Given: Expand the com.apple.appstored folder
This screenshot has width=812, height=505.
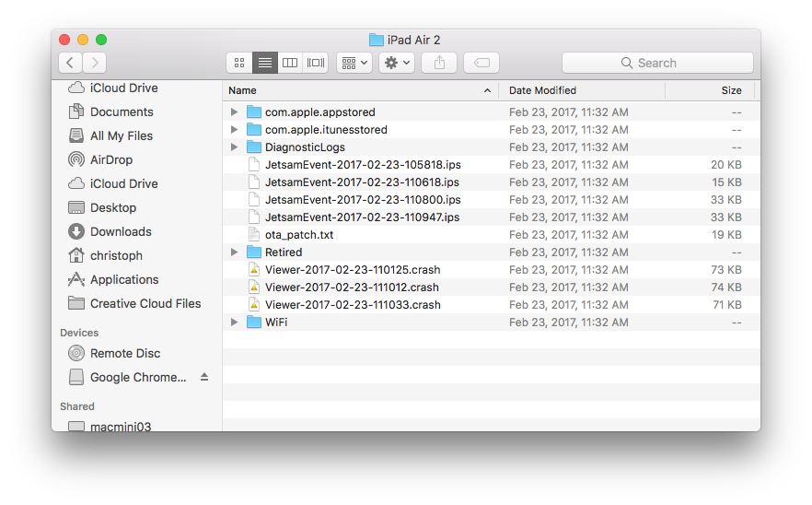Looking at the screenshot, I should point(235,112).
